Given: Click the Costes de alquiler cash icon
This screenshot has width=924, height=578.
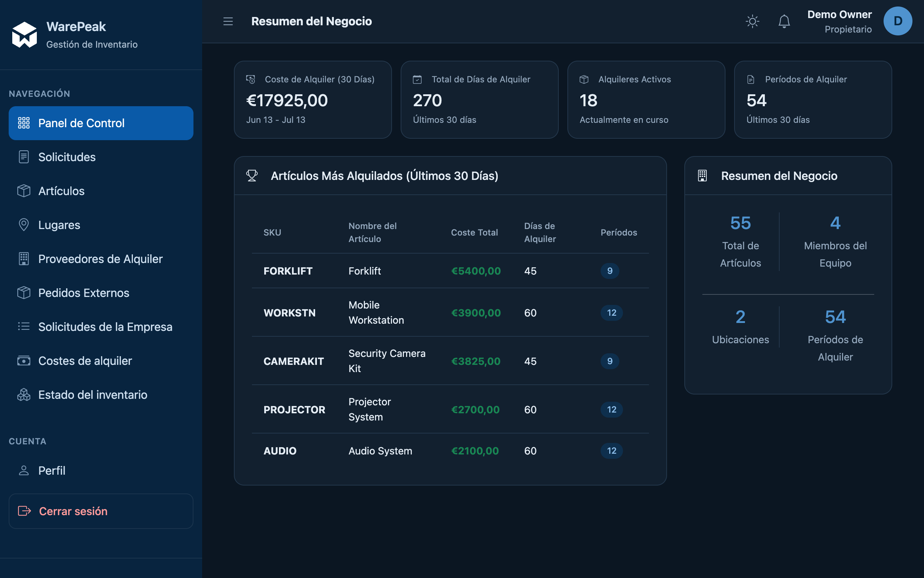Looking at the screenshot, I should pos(24,361).
